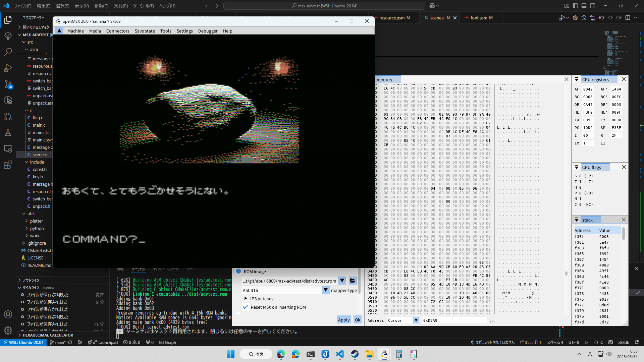Toggle Primary Side Bar layout button
The height and width of the screenshot is (362, 644).
575,6
